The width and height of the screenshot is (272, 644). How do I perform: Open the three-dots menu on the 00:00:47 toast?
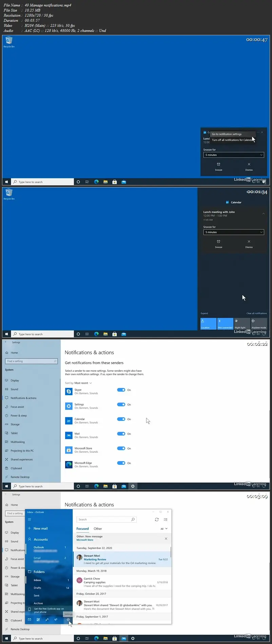[x=258, y=132]
